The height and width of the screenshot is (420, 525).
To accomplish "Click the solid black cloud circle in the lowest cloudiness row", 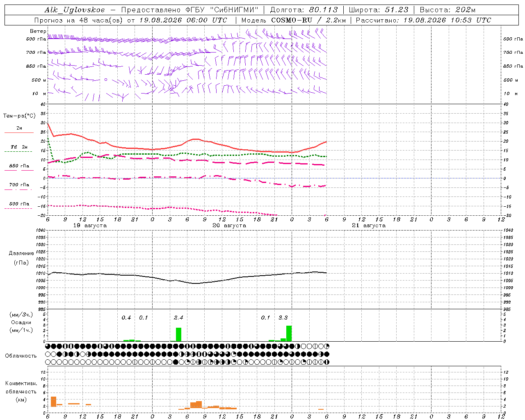I will tap(176, 362).
